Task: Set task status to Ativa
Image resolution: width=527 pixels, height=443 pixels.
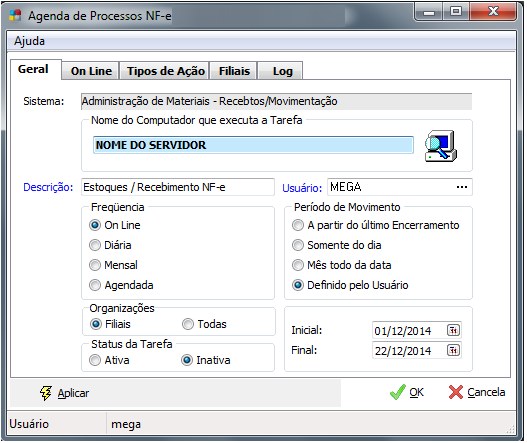Action: click(95, 360)
